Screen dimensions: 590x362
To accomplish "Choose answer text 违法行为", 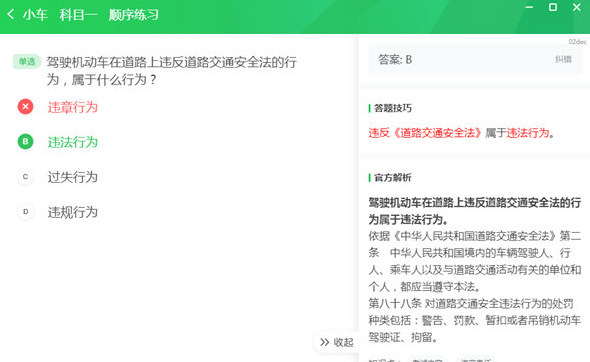I will (x=73, y=142).
